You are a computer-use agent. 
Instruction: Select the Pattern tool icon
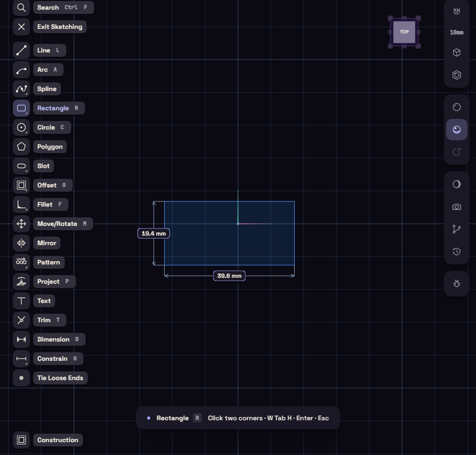coord(21,262)
